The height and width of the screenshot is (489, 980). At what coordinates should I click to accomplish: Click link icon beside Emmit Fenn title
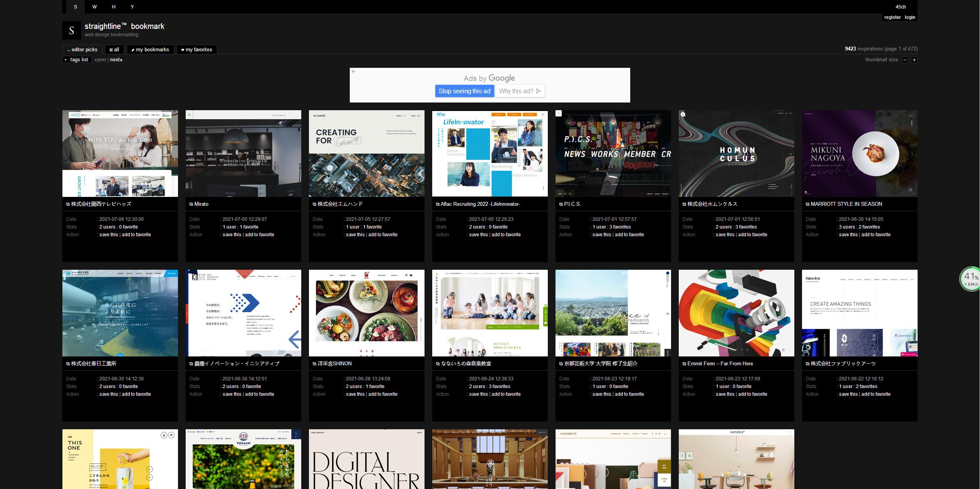[684, 364]
